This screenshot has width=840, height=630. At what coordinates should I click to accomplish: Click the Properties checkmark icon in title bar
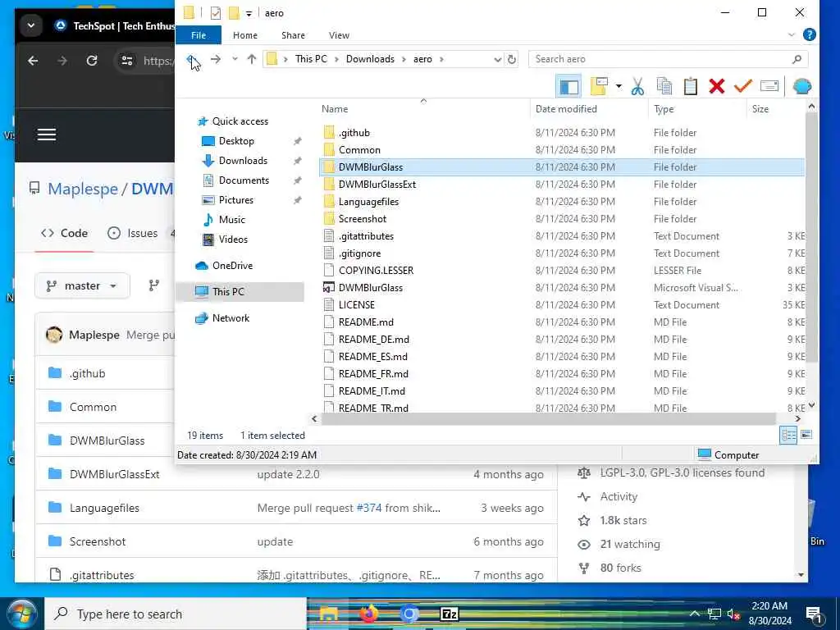(216, 13)
